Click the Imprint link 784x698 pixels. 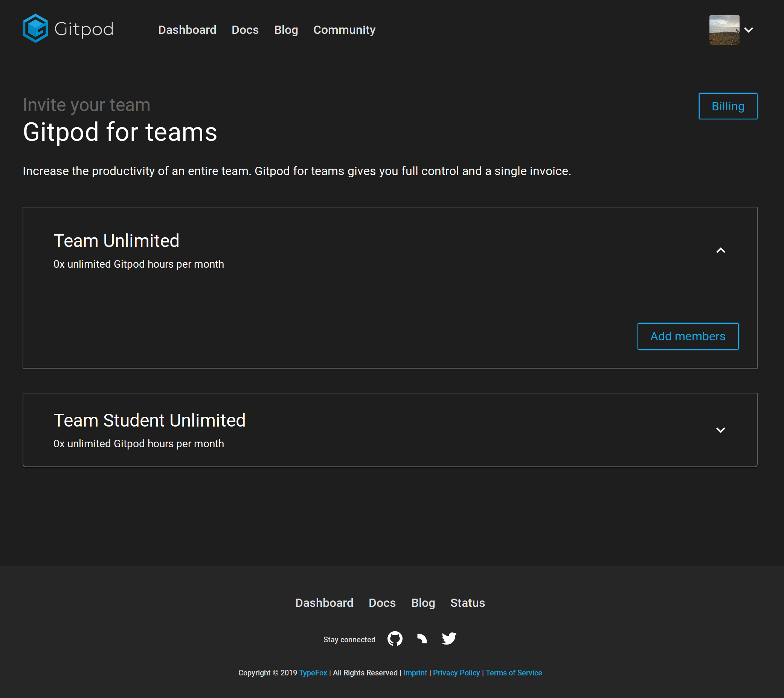click(x=415, y=673)
